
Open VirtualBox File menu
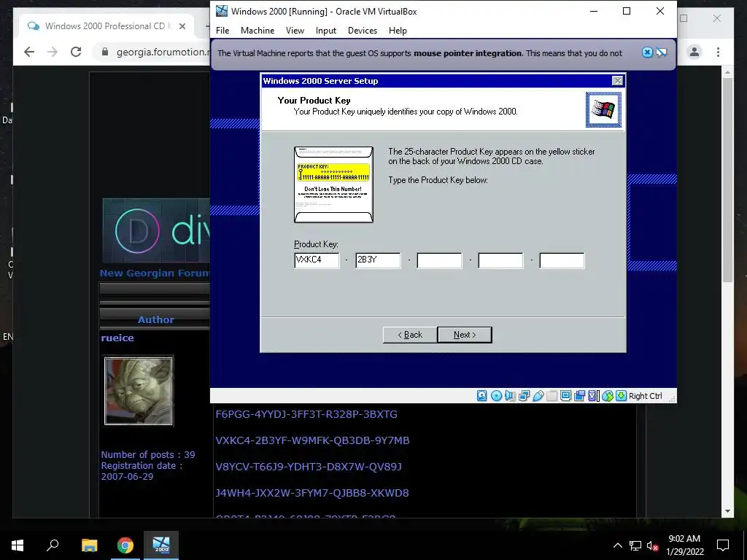222,31
